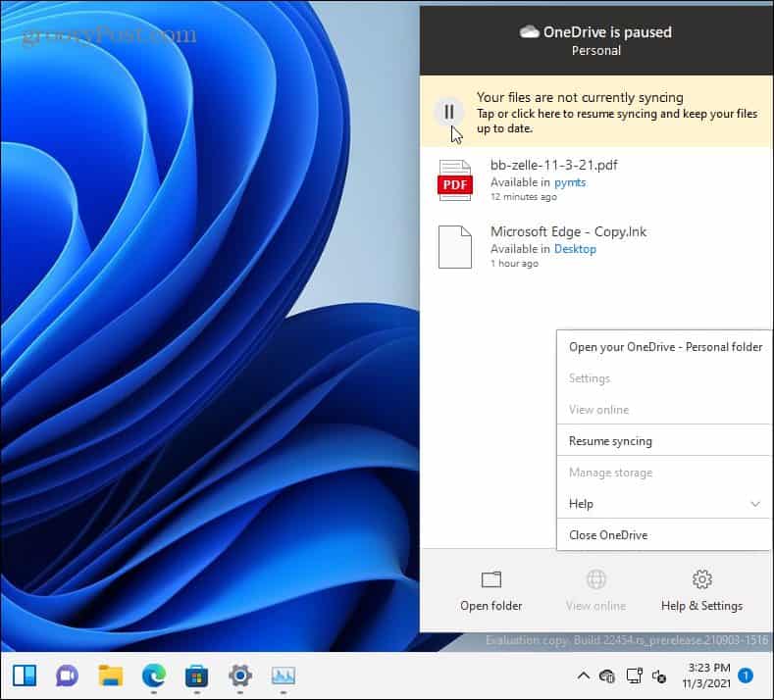Click the '1 hour ago' timestamp
Viewport: 774px width, 700px height.
coord(514,264)
